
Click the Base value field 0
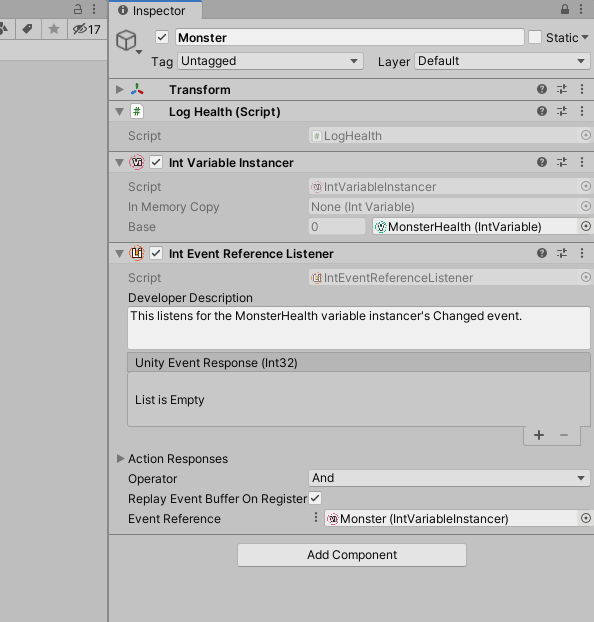pyautogui.click(x=336, y=227)
